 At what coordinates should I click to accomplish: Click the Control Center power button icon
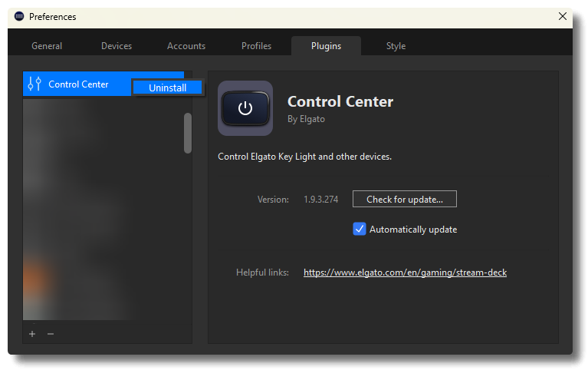click(245, 108)
